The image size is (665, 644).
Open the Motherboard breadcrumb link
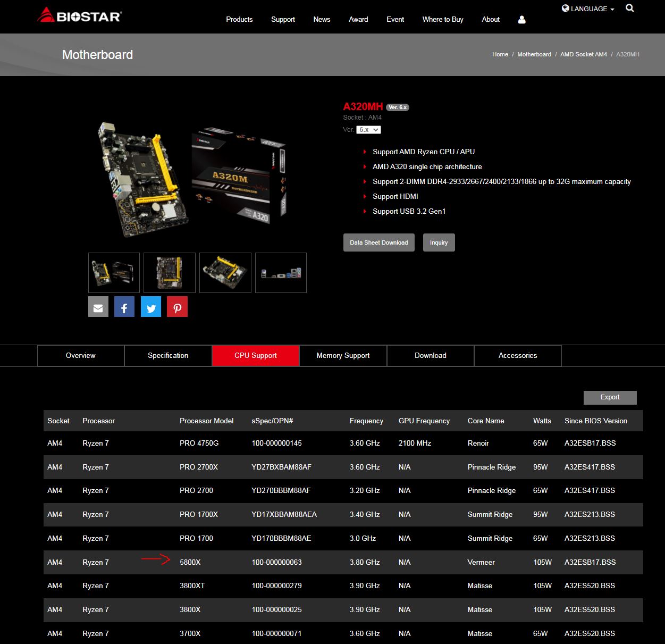coord(534,54)
